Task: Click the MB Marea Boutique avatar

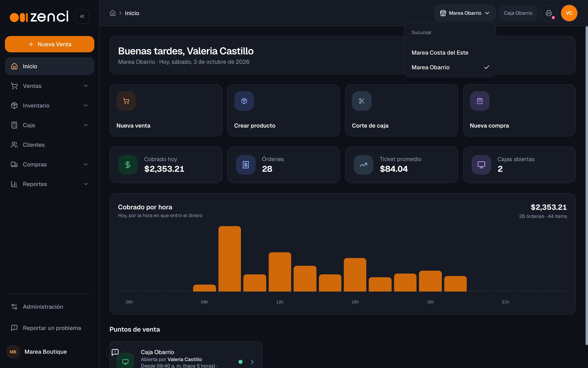Action: pos(13,352)
